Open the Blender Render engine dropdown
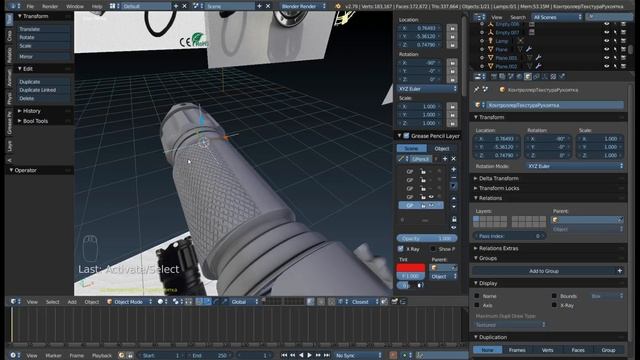Screen dimensions: 640x360 click(x=303, y=6)
